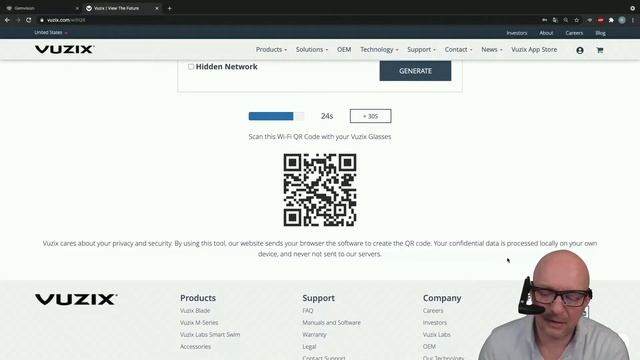Expand the Technology dropdown menu
Image resolution: width=640 pixels, height=360 pixels.
[x=379, y=49]
